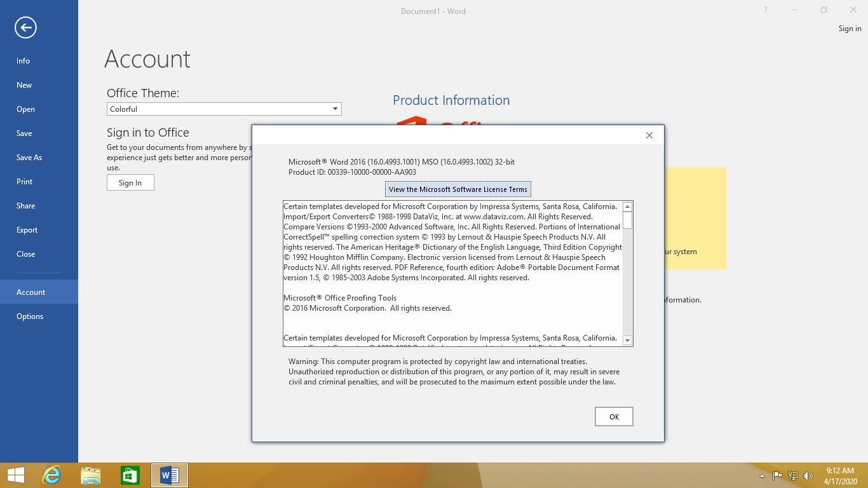Click the Word 2016 version line

(x=402, y=162)
